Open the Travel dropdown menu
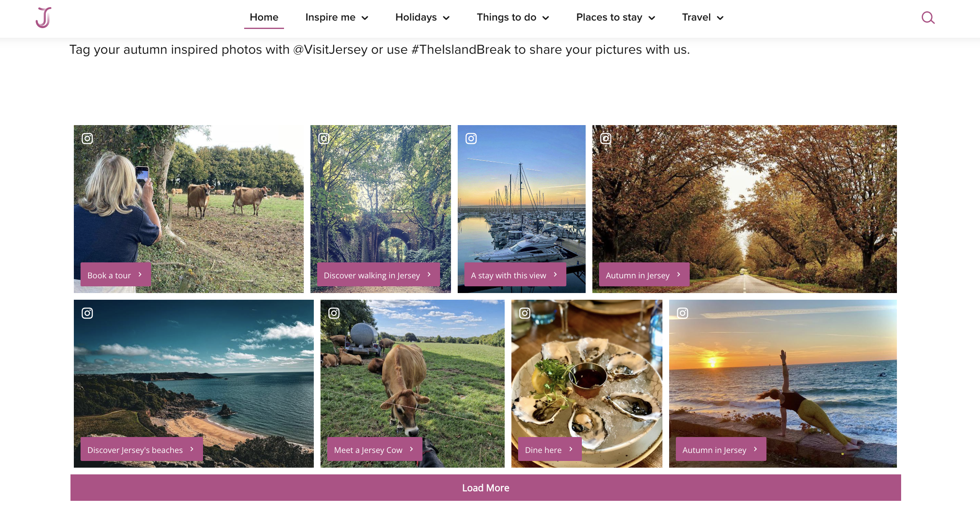Viewport: 980px width, 513px height. 703,18
